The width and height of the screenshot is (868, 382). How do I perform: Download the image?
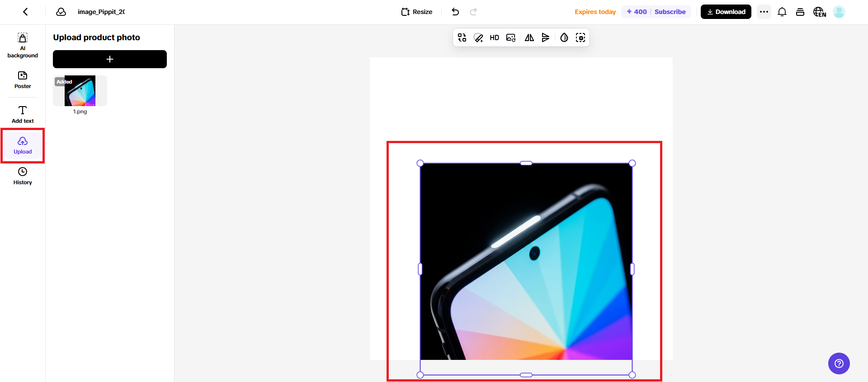click(726, 12)
